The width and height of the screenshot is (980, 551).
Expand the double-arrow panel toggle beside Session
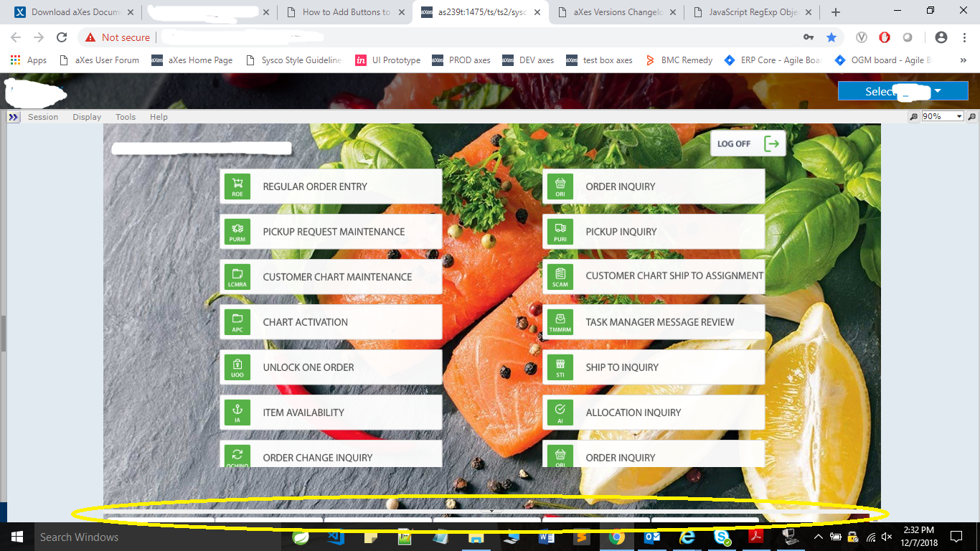pyautogui.click(x=14, y=117)
